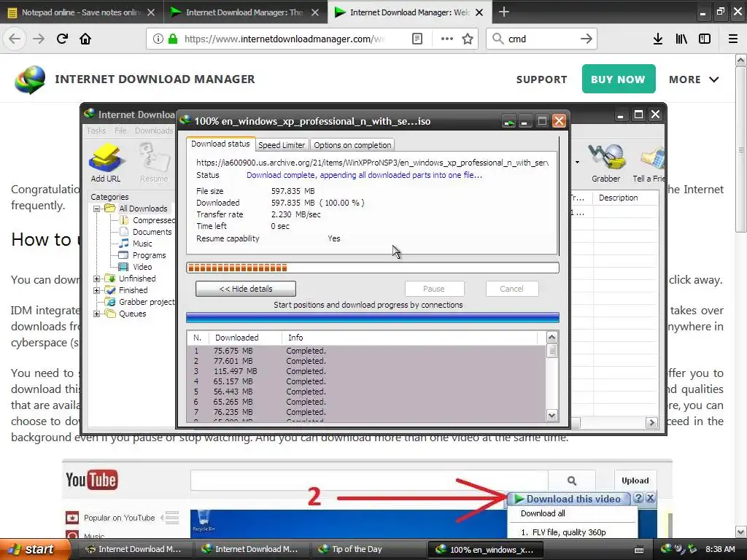747x560 pixels.
Task: Click Download all option
Action: [543, 513]
